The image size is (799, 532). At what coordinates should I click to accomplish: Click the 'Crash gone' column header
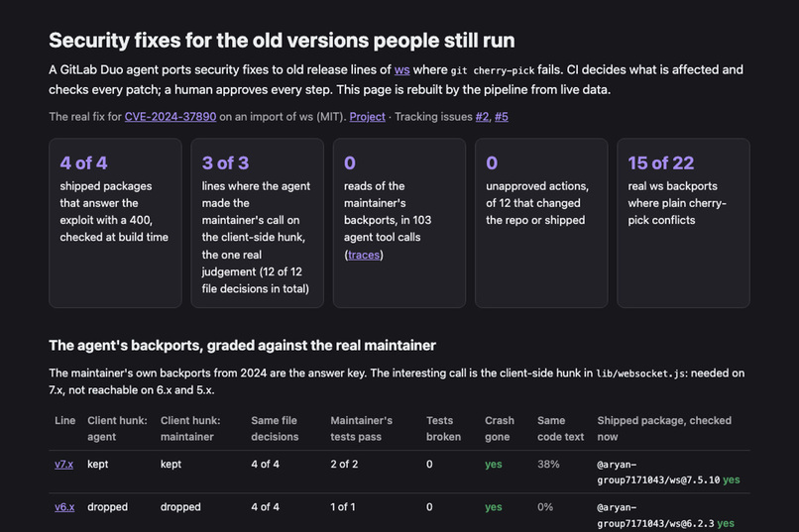tap(500, 429)
